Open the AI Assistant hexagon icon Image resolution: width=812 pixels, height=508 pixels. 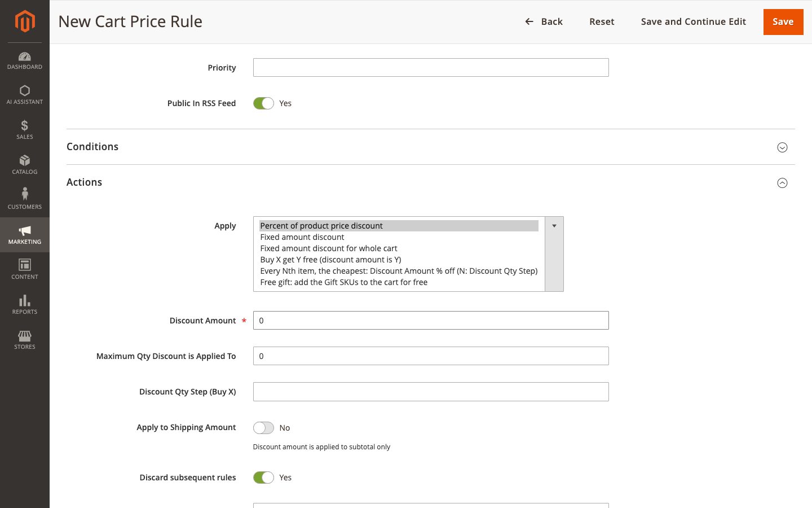[x=25, y=90]
